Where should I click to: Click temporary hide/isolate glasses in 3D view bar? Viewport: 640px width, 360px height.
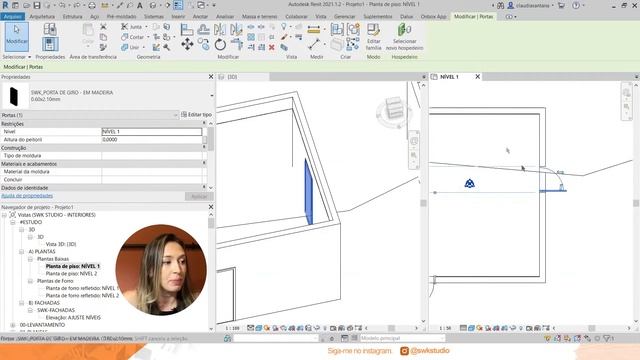pos(317,328)
